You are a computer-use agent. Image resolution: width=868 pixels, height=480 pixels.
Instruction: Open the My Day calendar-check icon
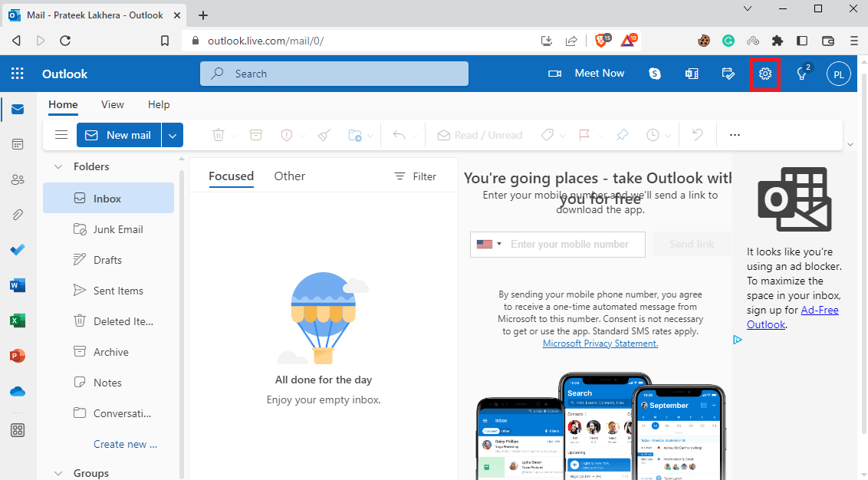pyautogui.click(x=728, y=74)
